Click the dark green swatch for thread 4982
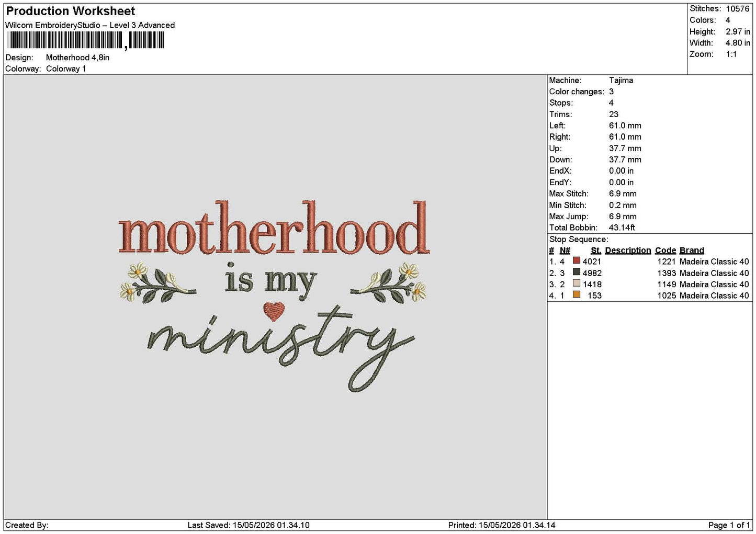 577,272
